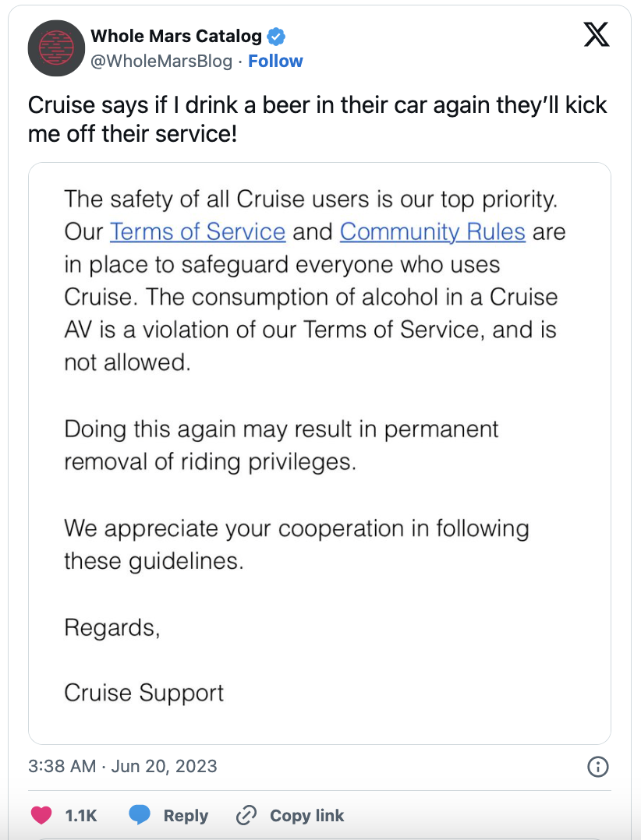641x840 pixels.
Task: Click the Whole Mars Catalog display name
Action: click(176, 36)
